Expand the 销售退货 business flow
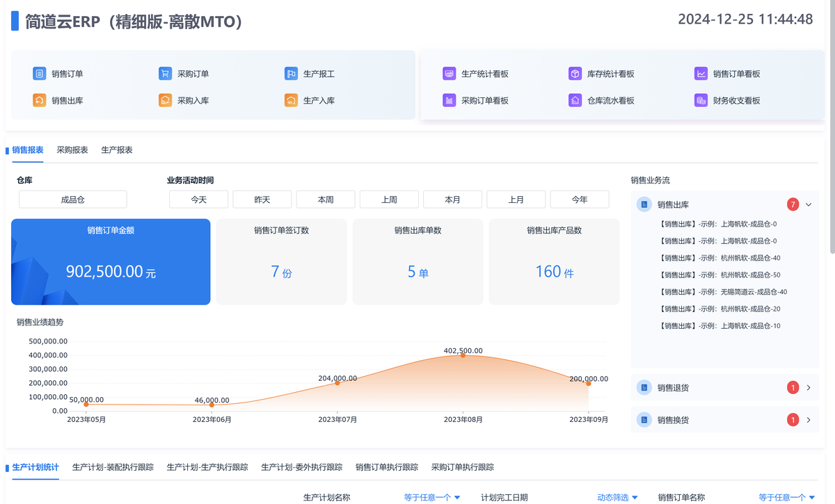The height and width of the screenshot is (504, 835). [809, 388]
